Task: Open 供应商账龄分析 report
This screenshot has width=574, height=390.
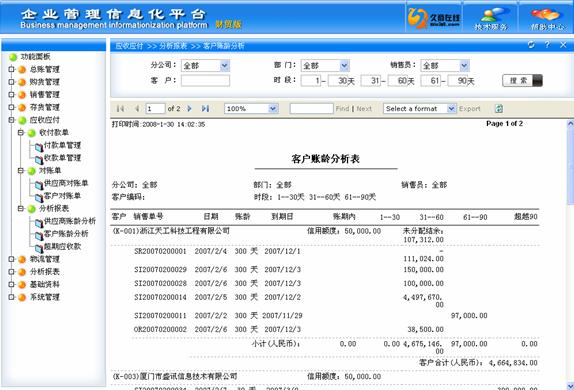Action: coord(70,221)
